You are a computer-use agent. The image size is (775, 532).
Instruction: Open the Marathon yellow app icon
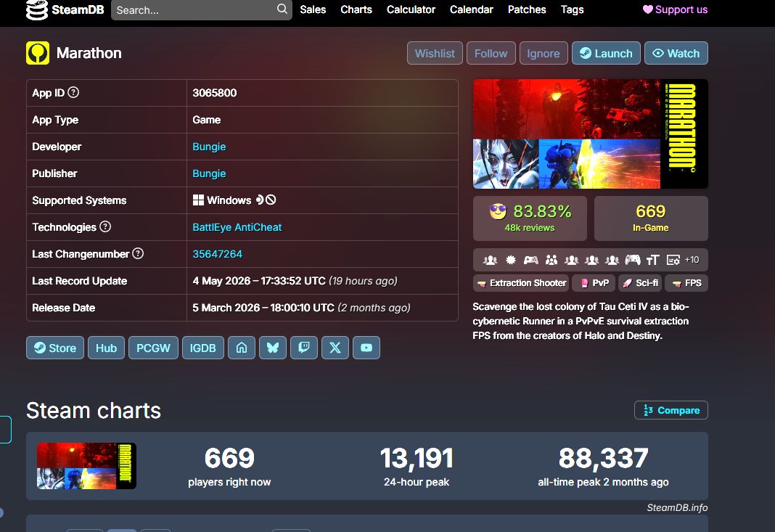38,53
